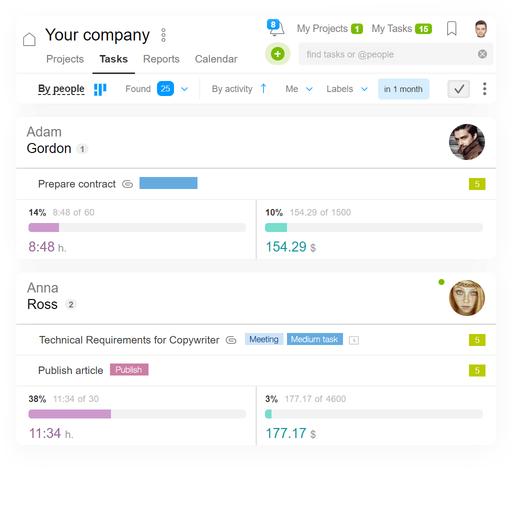Open company options three-dot menu

click(x=163, y=35)
